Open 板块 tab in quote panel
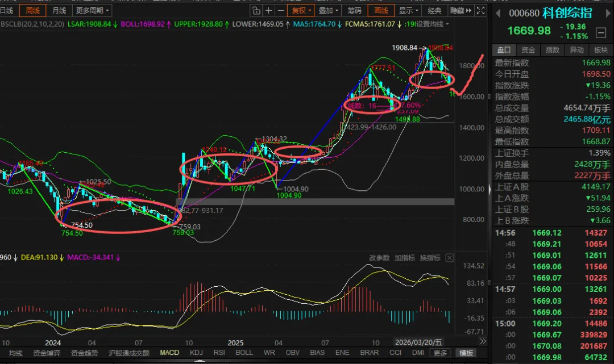Image resolution: width=614 pixels, height=364 pixels. tap(601, 50)
